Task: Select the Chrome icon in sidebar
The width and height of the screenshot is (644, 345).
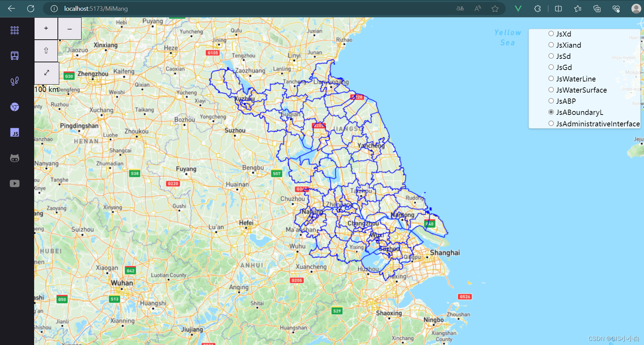Action: coord(15,107)
